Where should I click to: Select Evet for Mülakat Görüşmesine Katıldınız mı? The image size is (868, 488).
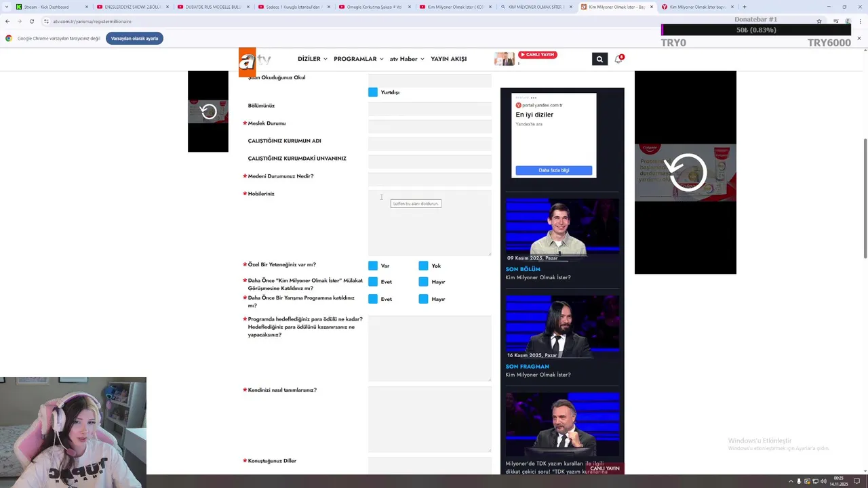373,282
